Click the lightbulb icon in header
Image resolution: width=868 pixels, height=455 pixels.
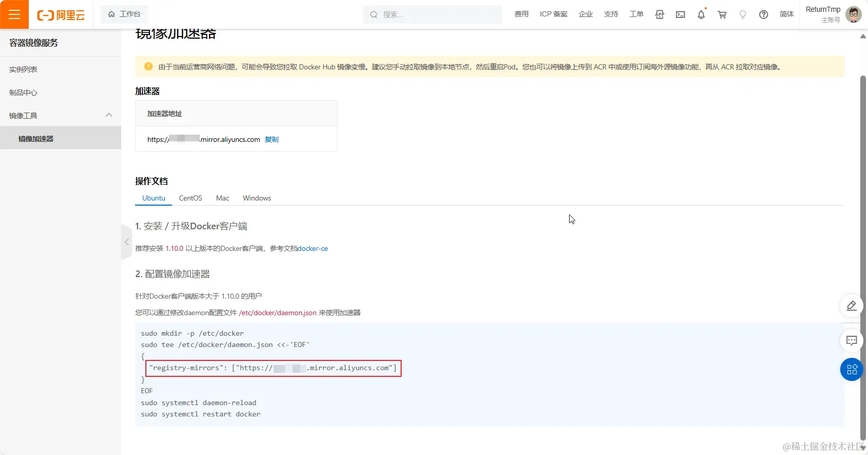(x=743, y=15)
